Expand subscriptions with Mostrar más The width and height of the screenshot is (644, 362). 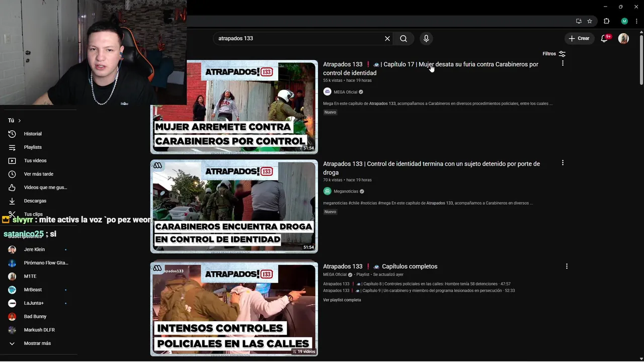click(x=38, y=343)
